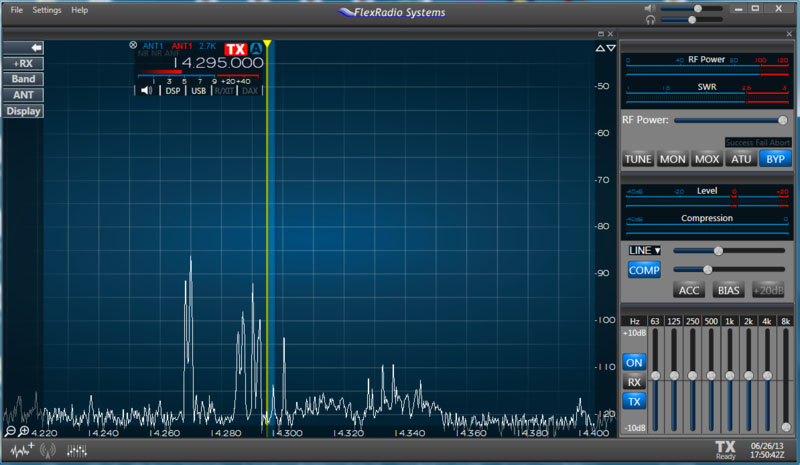The image size is (800, 465).
Task: Select the RX equalizer button
Action: (x=634, y=382)
